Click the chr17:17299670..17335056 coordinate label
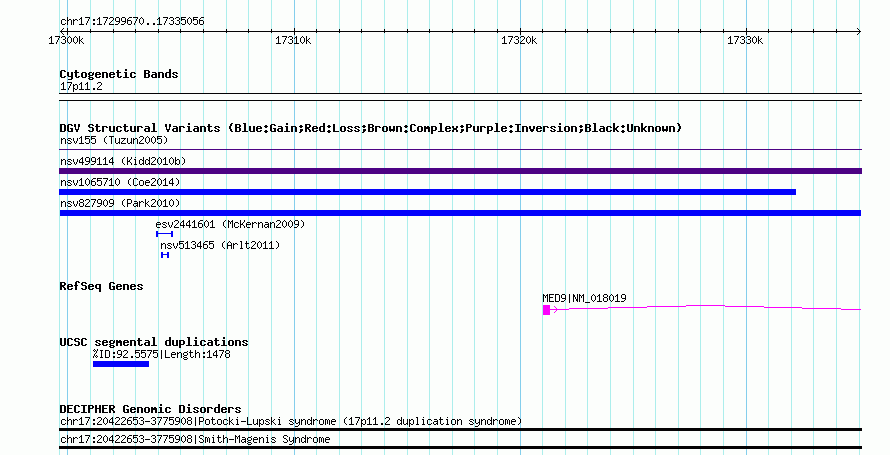890x455 pixels. [132, 22]
